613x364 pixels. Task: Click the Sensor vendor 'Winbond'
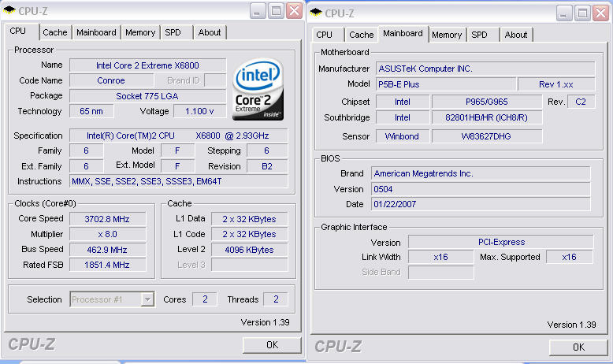tap(403, 136)
